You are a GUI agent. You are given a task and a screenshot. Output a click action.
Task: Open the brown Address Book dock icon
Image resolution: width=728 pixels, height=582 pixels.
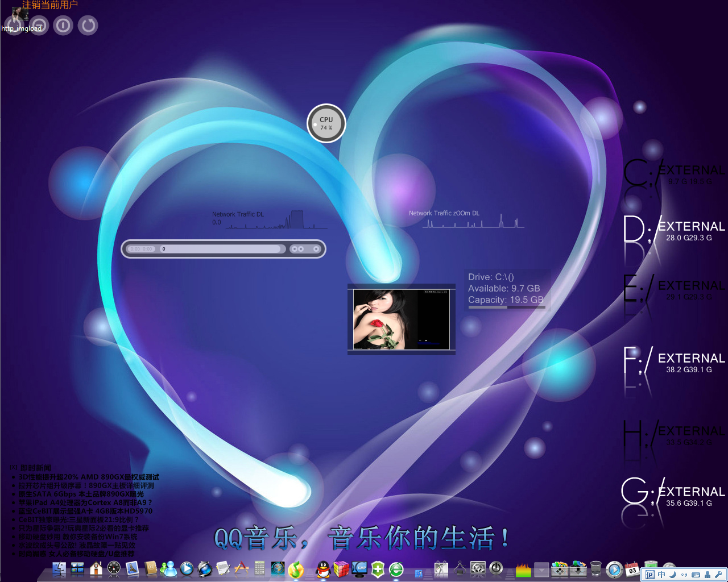pos(151,569)
